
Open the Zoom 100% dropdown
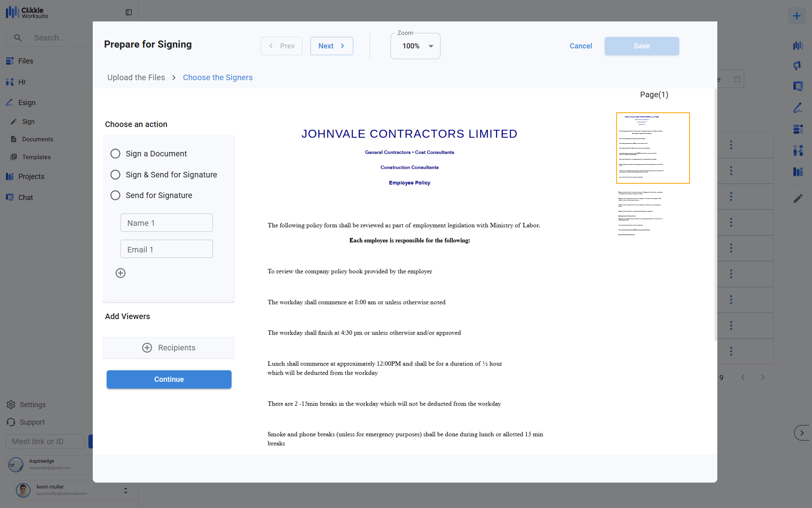[x=415, y=46]
